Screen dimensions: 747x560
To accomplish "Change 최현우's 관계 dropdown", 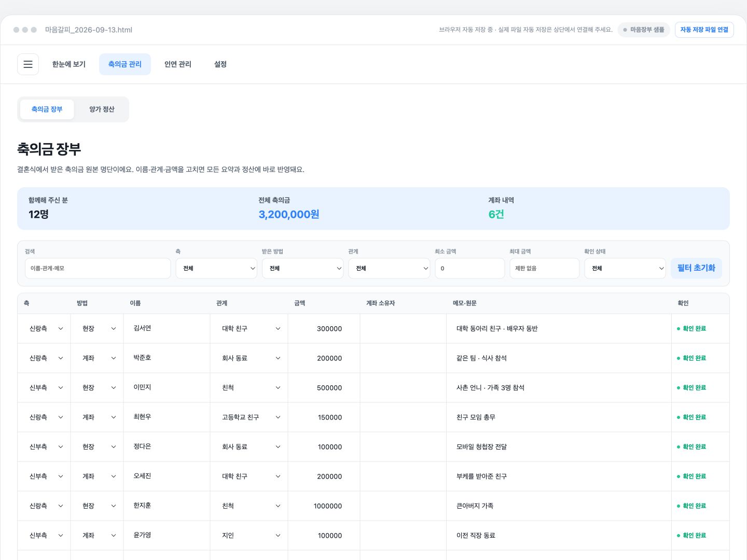I will click(251, 417).
